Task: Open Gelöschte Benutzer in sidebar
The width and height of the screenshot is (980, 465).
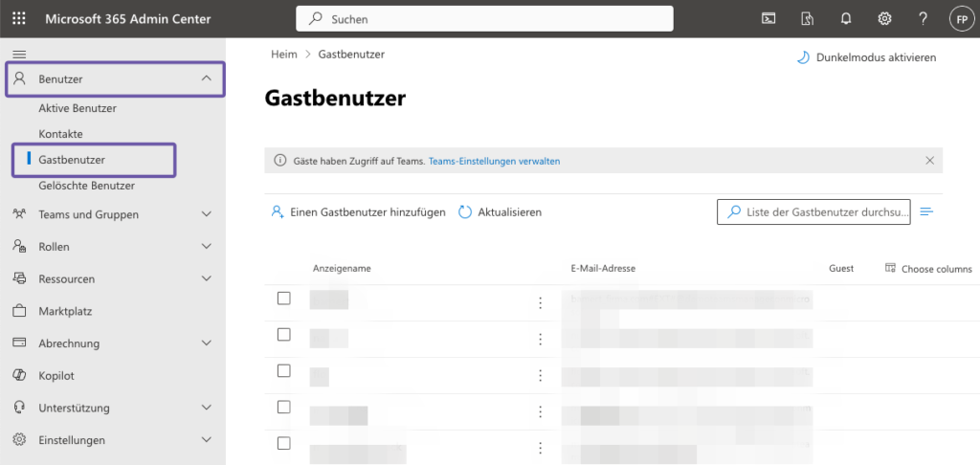Action: pyautogui.click(x=86, y=186)
